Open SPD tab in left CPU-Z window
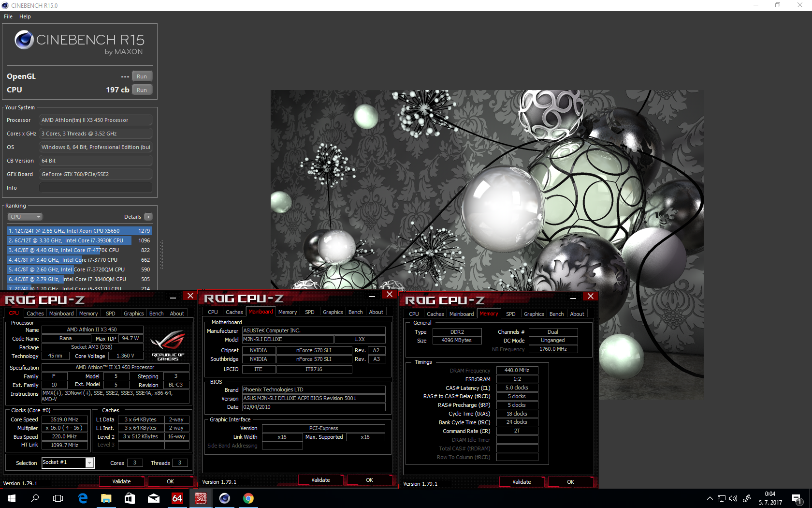This screenshot has width=812, height=508. 111,314
